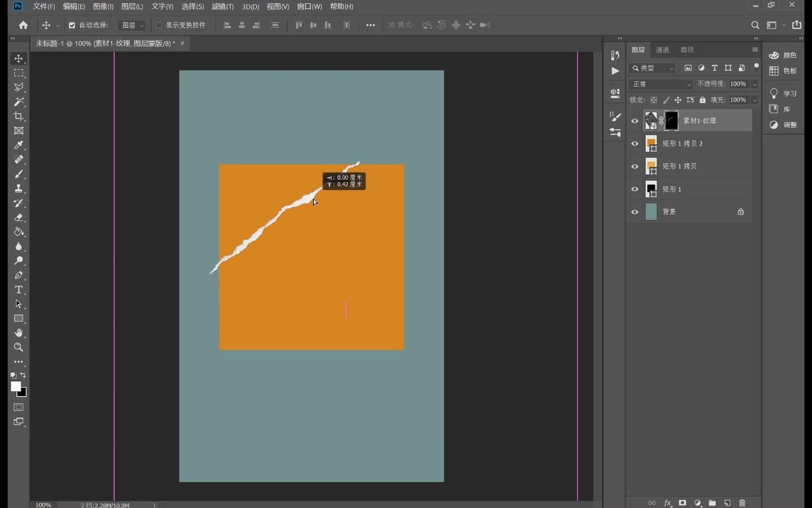Open the 图层 auto-select dropdown
The height and width of the screenshot is (508, 812).
point(132,25)
